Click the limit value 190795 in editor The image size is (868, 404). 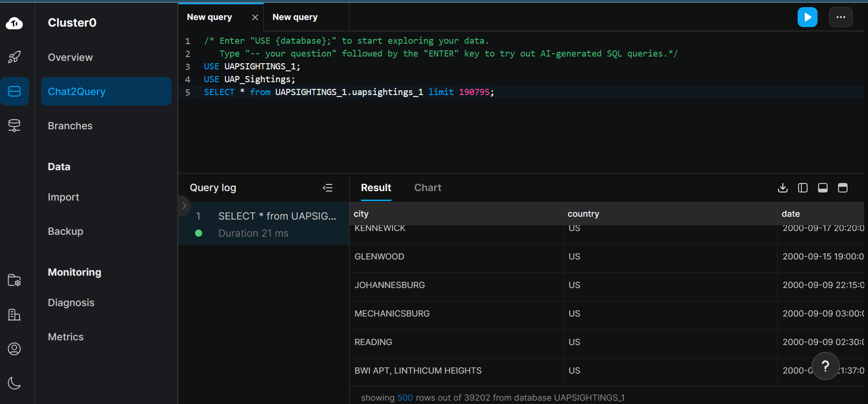[474, 92]
